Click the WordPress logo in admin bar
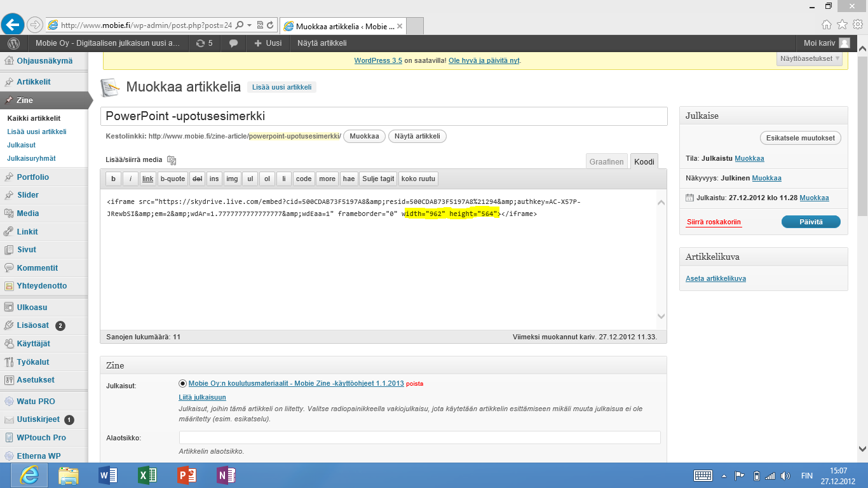Image resolution: width=868 pixels, height=488 pixels. click(x=14, y=43)
